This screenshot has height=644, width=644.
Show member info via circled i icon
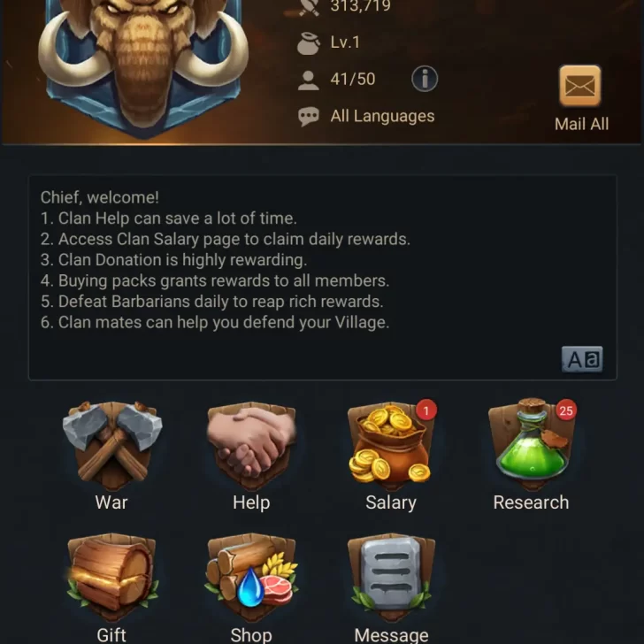coord(425,79)
